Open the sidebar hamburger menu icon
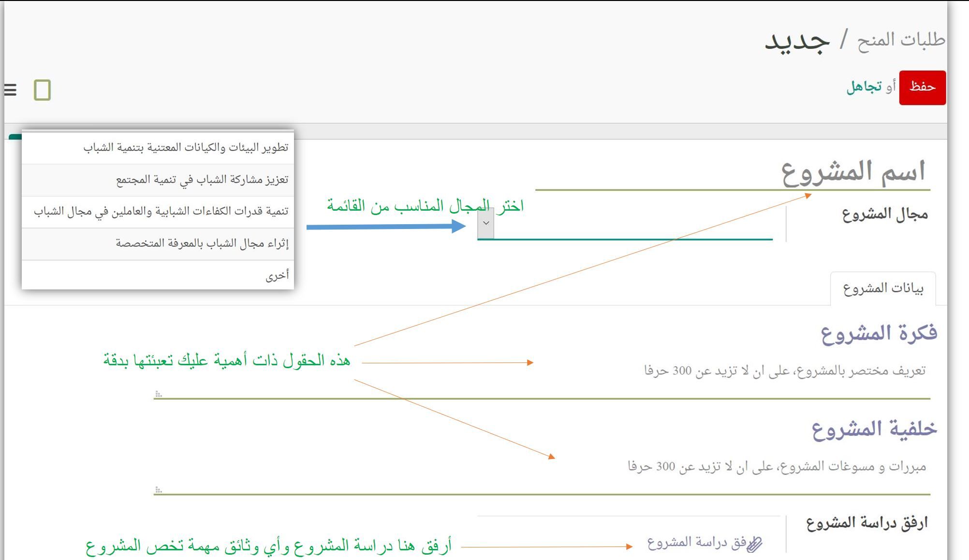 pyautogui.click(x=10, y=89)
